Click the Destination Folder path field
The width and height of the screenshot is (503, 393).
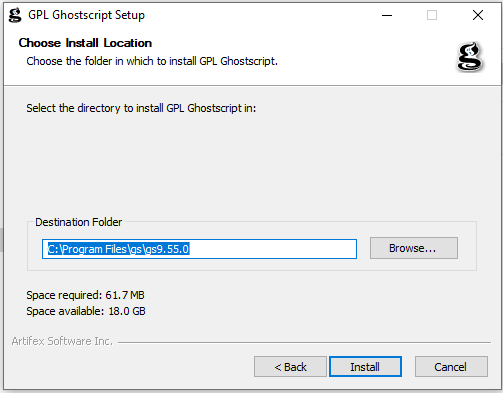199,249
